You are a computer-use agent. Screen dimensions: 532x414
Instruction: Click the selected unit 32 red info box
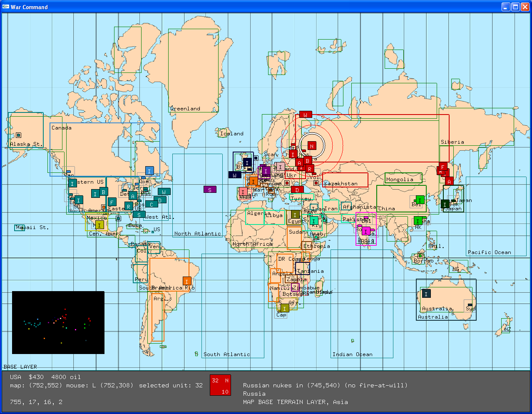click(220, 385)
